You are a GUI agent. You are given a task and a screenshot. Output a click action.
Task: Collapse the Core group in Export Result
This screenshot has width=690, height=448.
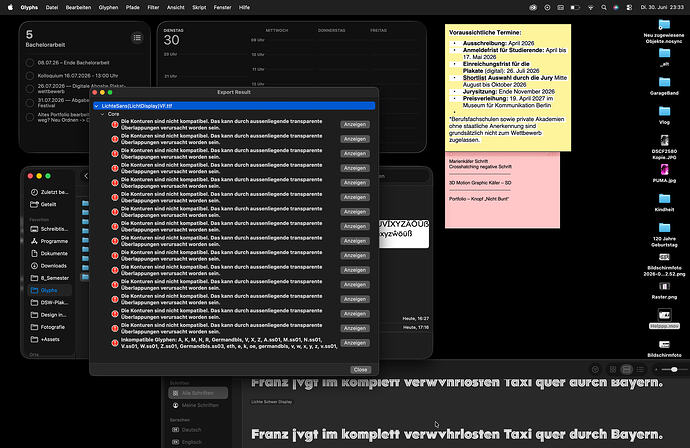[x=103, y=114]
